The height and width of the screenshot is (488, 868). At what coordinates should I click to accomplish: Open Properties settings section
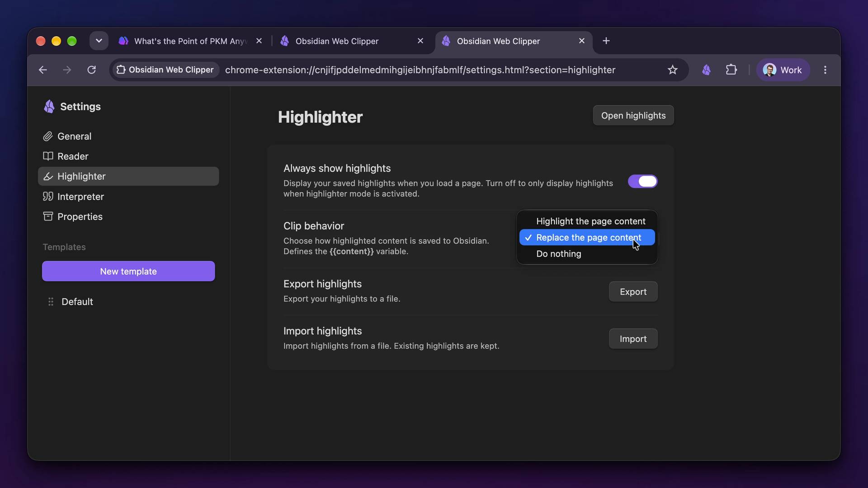128,216
